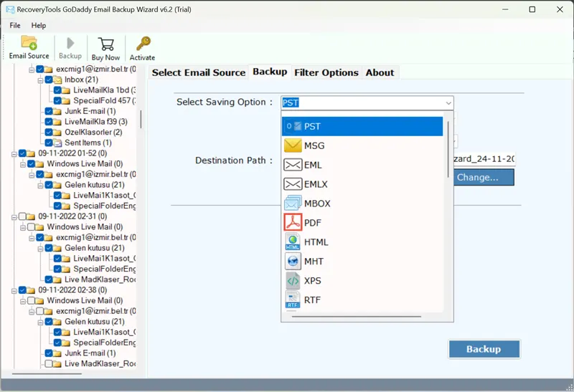
Task: Select the MSG format option
Action: 314,145
